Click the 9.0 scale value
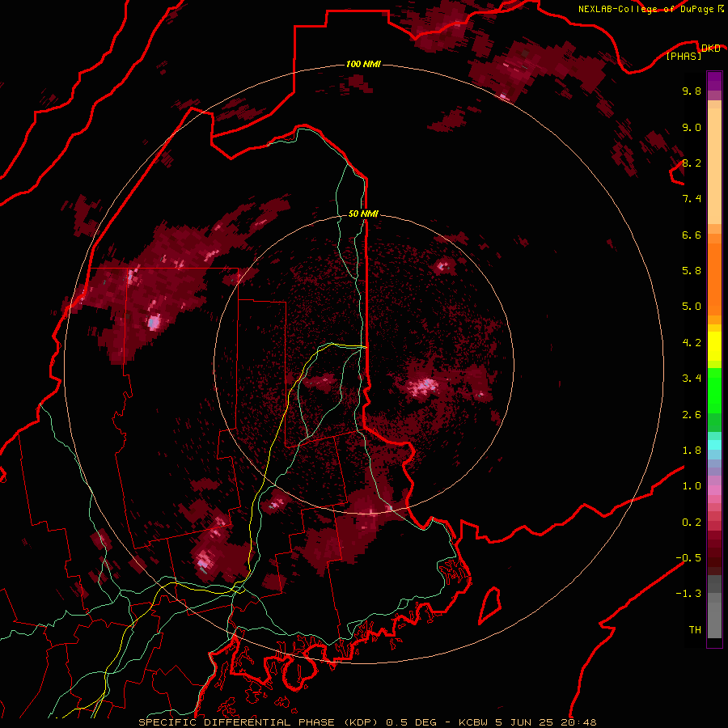Screen dimensions: 728x728 692,127
